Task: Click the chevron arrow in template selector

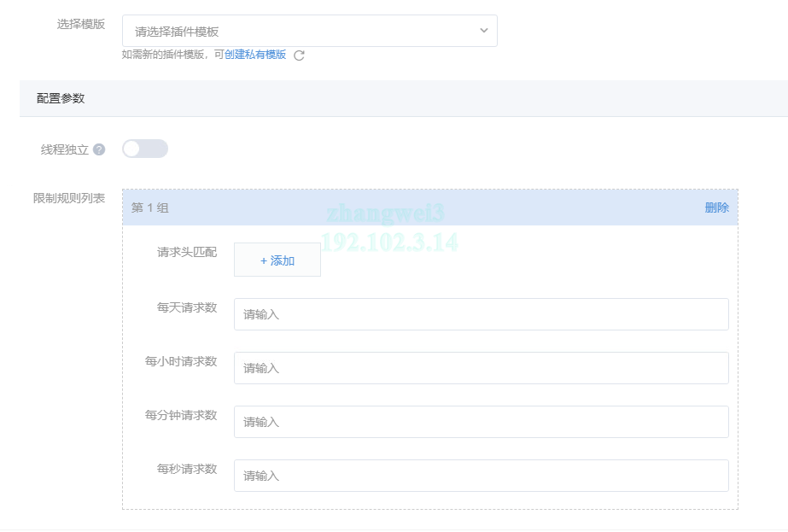Action: click(x=483, y=31)
